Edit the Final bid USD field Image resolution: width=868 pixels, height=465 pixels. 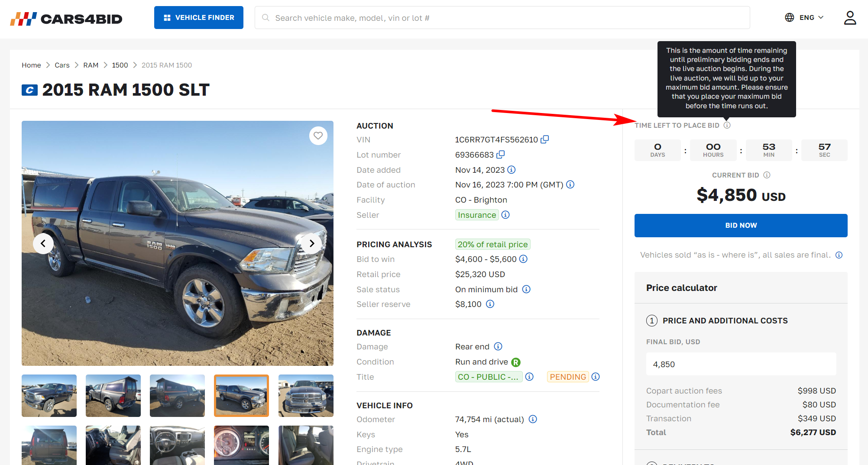[741, 364]
